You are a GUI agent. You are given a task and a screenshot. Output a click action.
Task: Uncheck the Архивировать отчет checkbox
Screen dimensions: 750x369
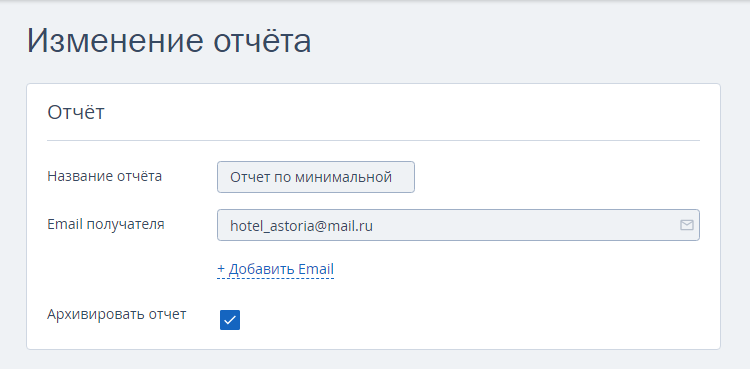230,320
